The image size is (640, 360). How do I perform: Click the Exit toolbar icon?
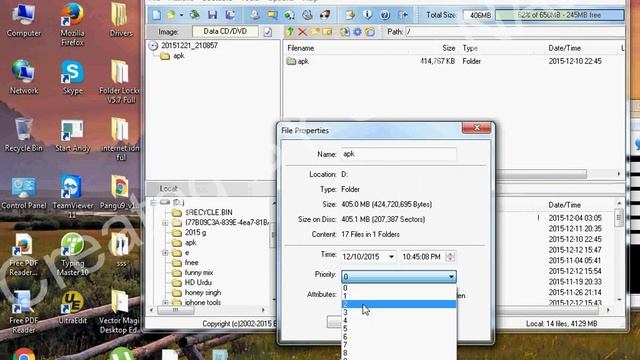coord(403,15)
